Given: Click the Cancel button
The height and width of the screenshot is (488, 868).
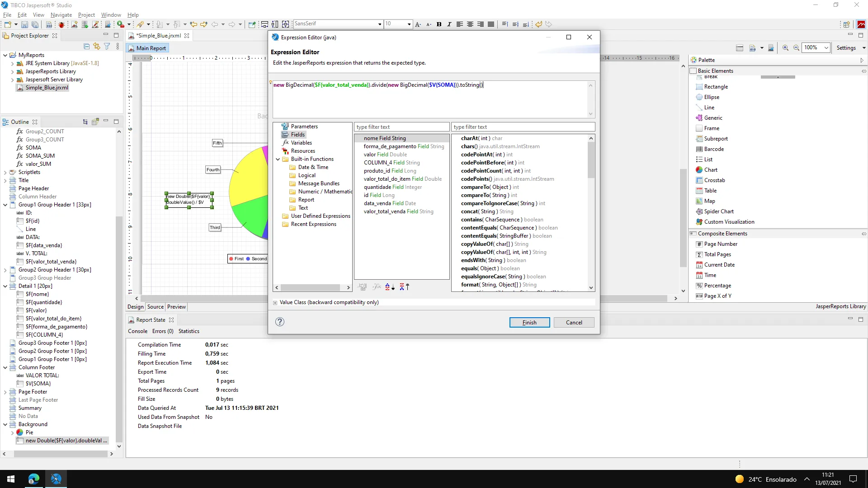Looking at the screenshot, I should 574,323.
